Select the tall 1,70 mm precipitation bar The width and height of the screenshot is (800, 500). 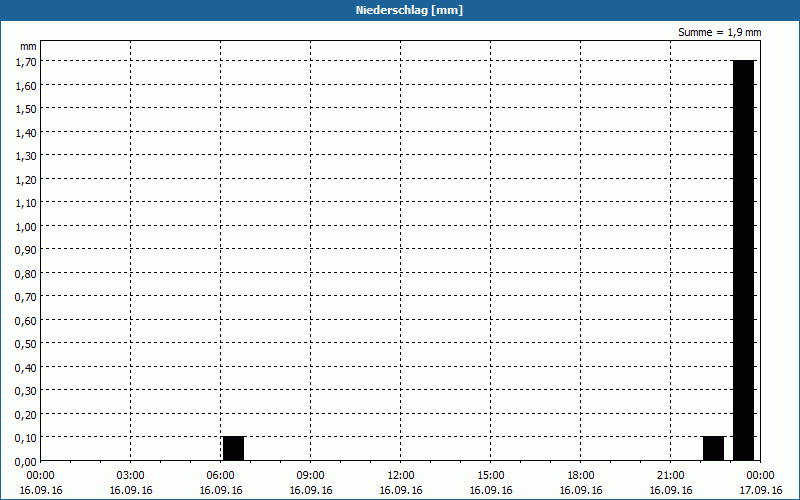743,260
